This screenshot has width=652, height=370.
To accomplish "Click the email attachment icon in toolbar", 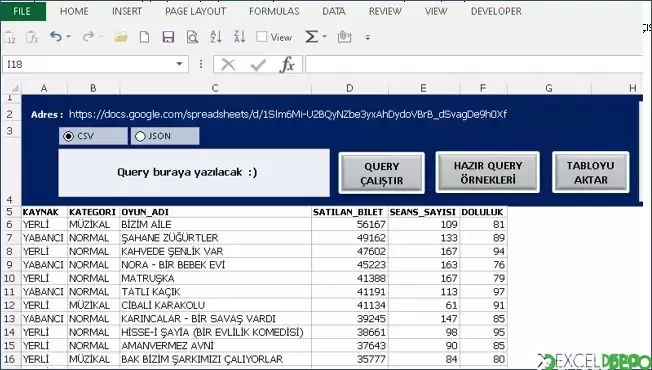I will [x=344, y=37].
